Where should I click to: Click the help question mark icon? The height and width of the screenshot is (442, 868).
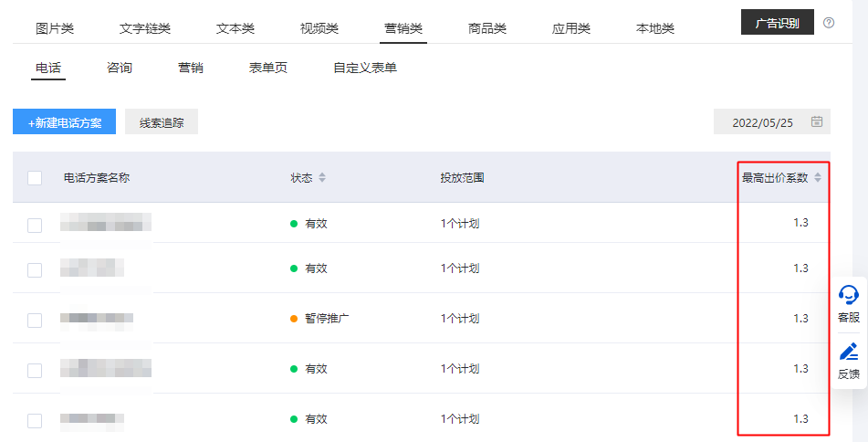829,23
